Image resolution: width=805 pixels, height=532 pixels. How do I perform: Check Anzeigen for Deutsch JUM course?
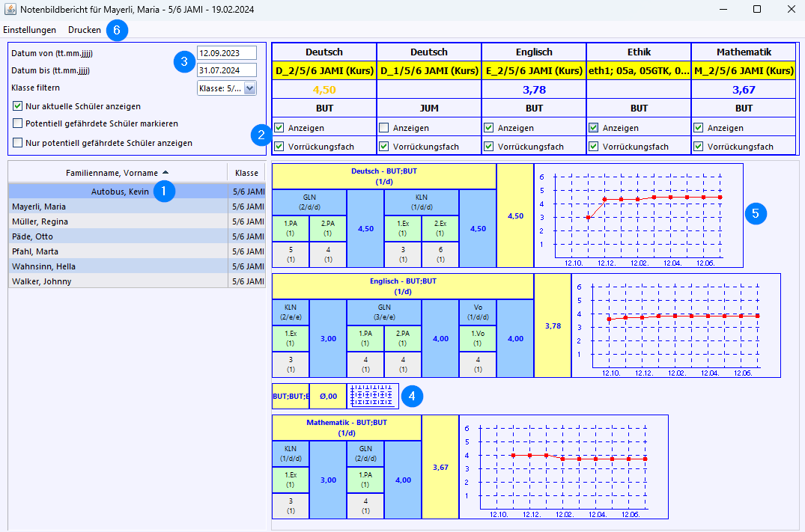384,128
